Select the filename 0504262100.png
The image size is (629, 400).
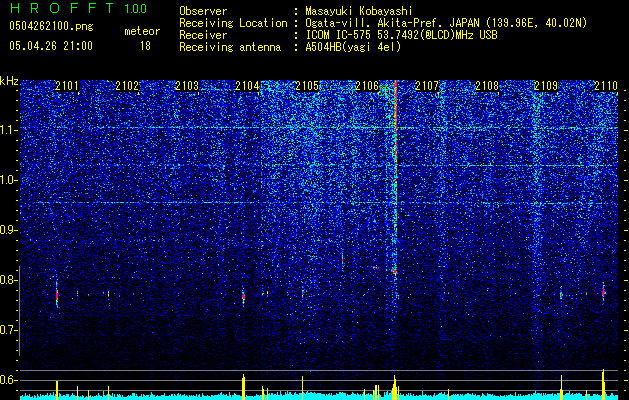click(51, 27)
